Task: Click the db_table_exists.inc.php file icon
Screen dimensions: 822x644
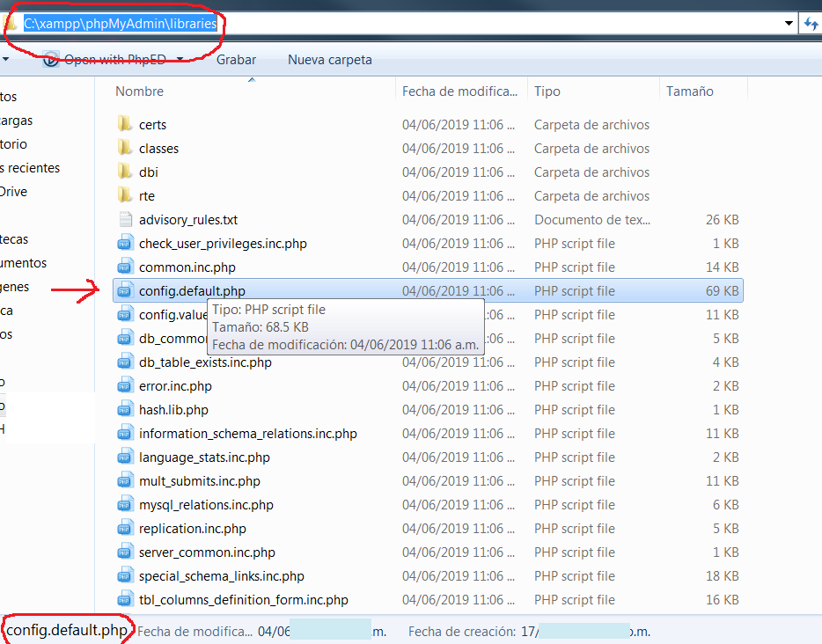Action: click(x=125, y=362)
